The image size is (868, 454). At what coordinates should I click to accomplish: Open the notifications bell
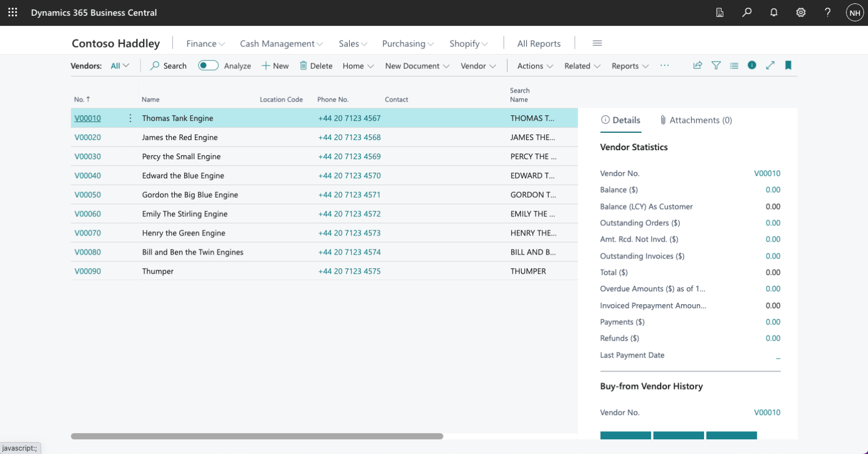click(774, 12)
